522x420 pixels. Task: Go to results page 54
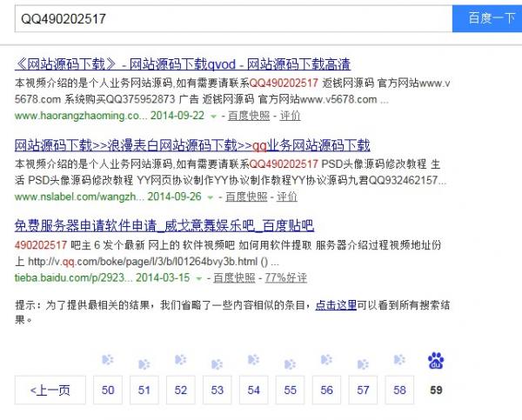tap(254, 390)
